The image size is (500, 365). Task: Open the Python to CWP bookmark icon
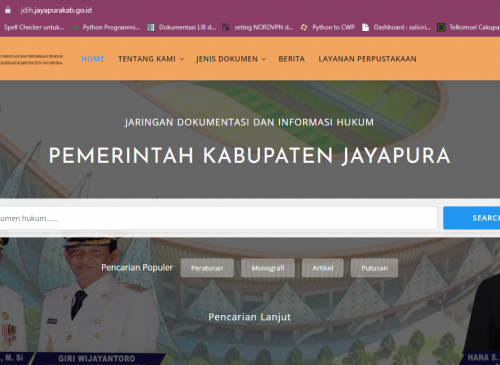[304, 27]
